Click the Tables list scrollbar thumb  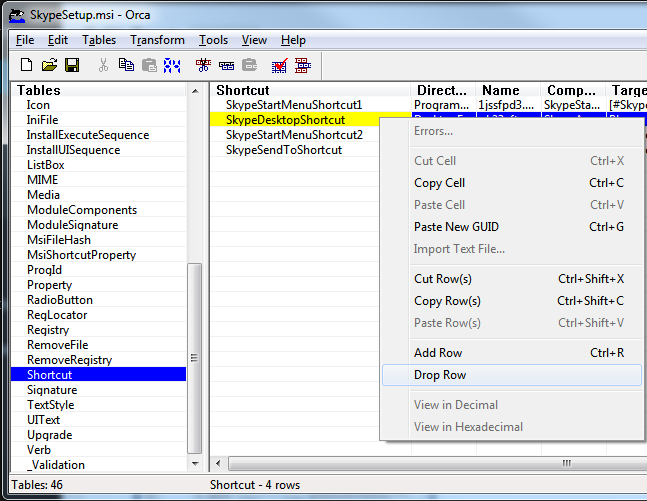194,358
